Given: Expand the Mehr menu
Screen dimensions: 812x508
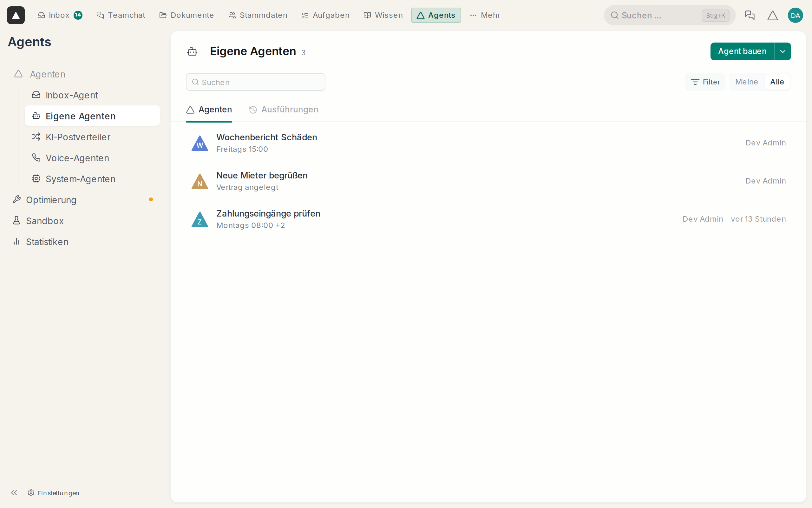Looking at the screenshot, I should tap(485, 15).
